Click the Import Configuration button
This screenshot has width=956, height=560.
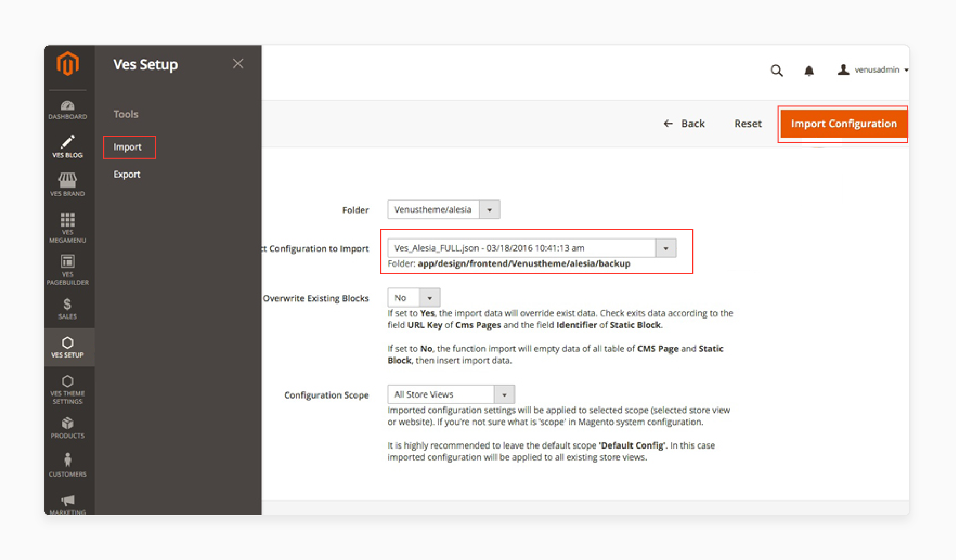tap(844, 124)
